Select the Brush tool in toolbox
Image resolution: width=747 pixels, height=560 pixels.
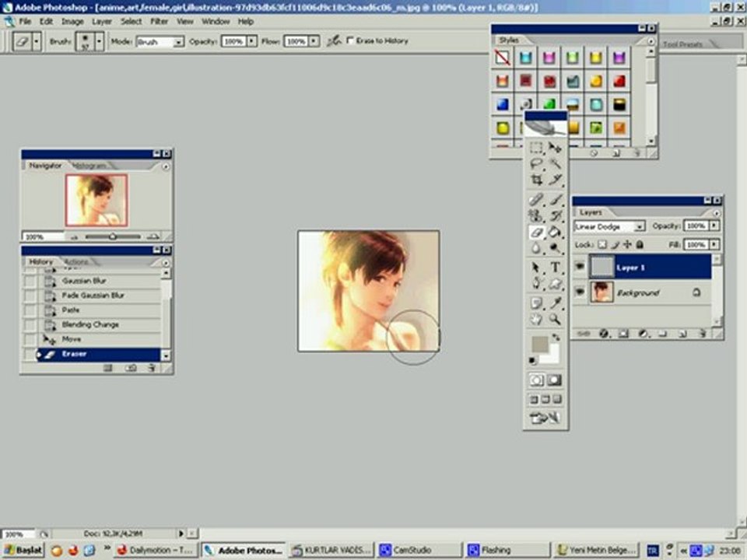[x=555, y=200]
